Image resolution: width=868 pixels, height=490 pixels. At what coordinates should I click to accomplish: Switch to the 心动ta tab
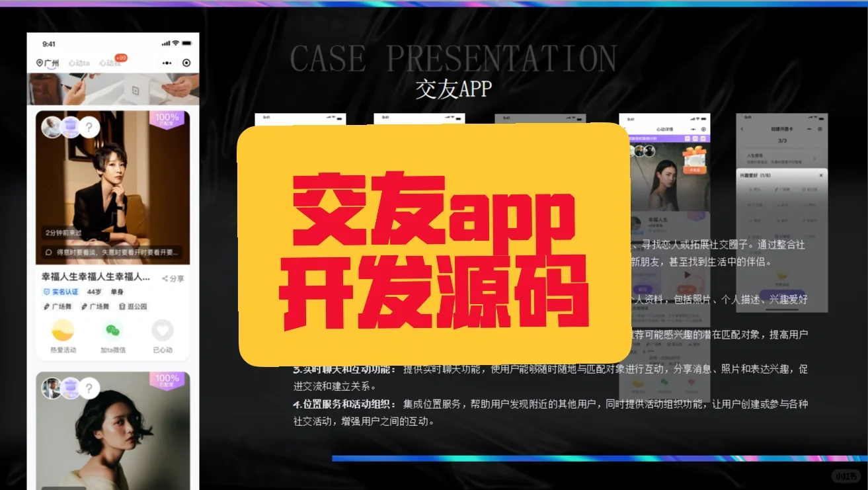click(x=80, y=63)
